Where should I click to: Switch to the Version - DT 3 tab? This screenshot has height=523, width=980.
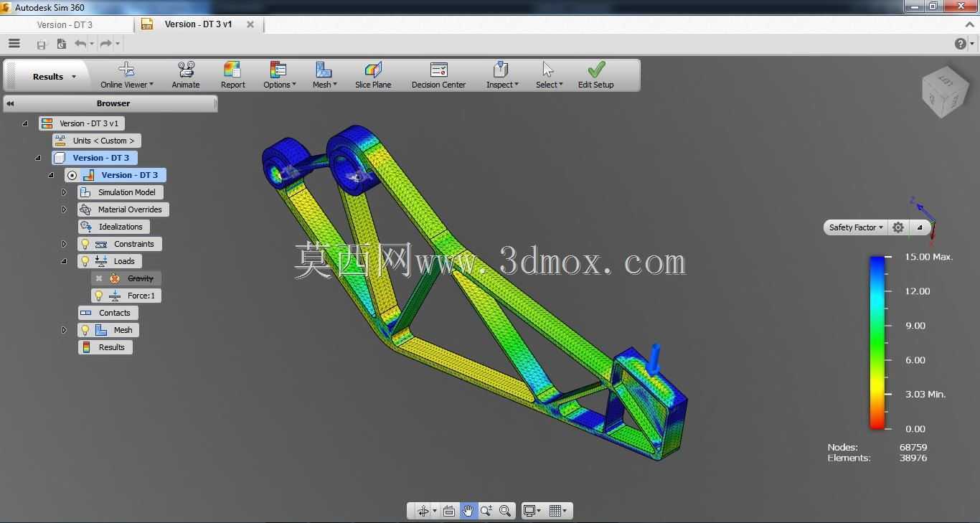point(65,24)
